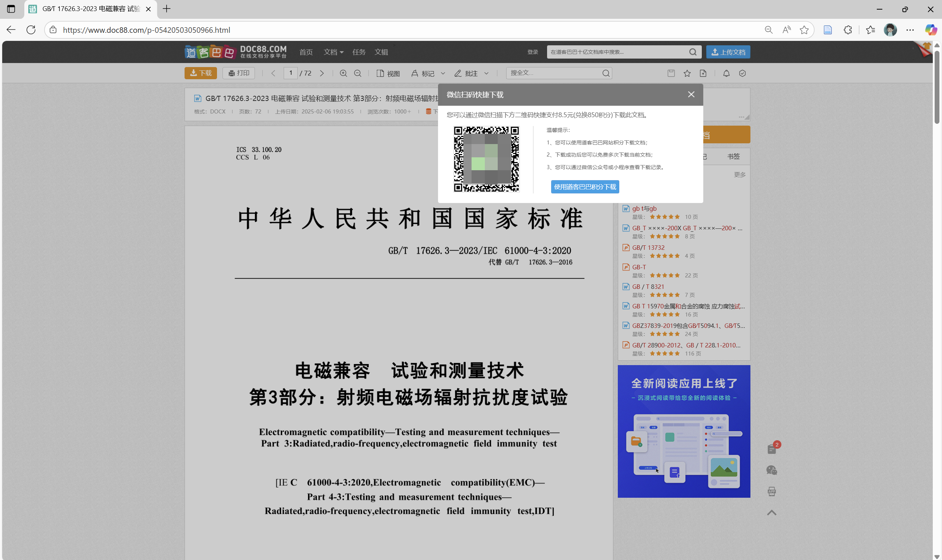The image size is (942, 560).
Task: Open related document GB_T ××××-200X
Action: point(687,228)
